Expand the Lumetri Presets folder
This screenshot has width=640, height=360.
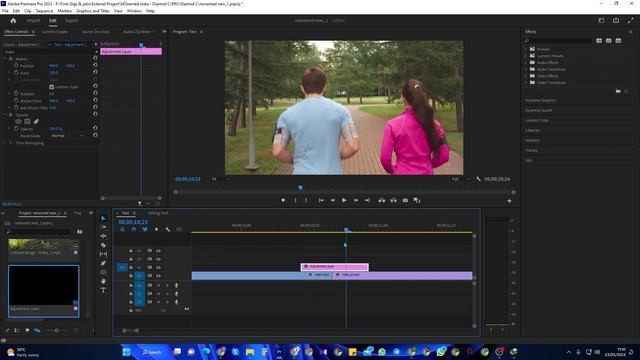coord(526,56)
